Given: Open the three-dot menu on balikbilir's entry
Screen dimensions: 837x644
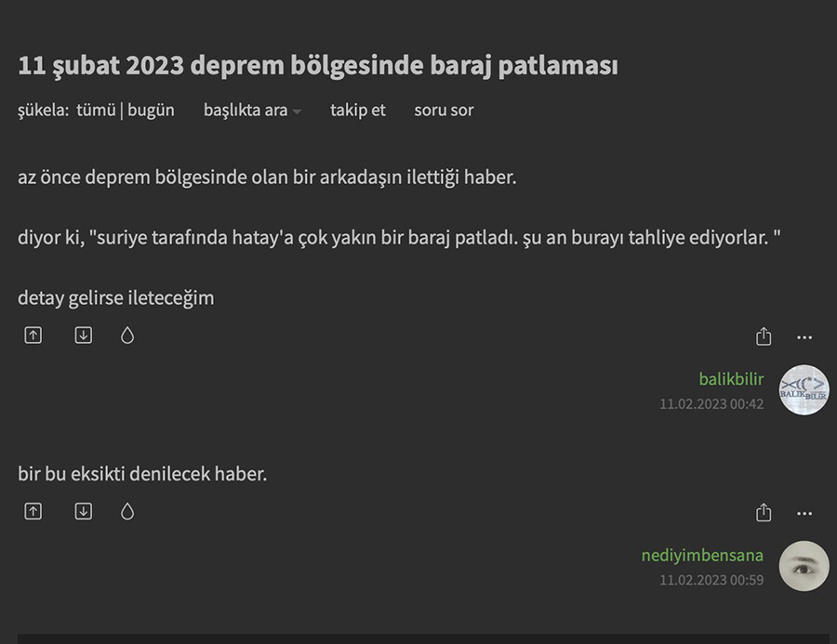Looking at the screenshot, I should click(x=804, y=335).
